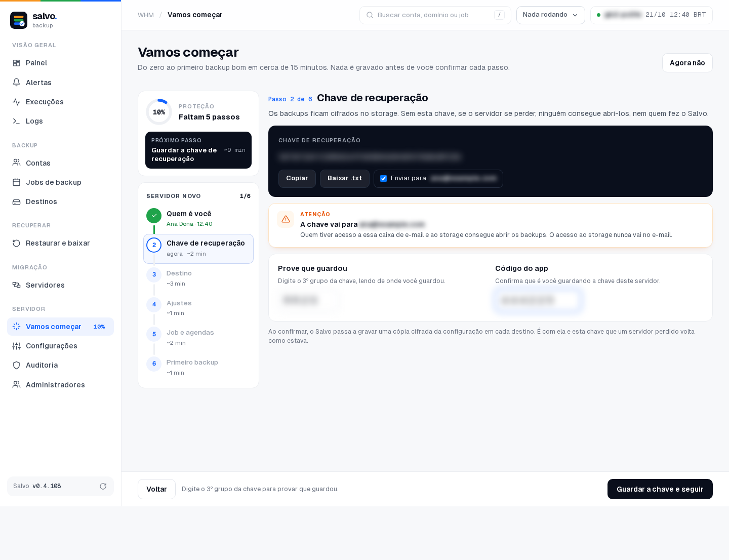Click the refresh icon beside Salvo version
The image size is (729, 560).
point(103,486)
